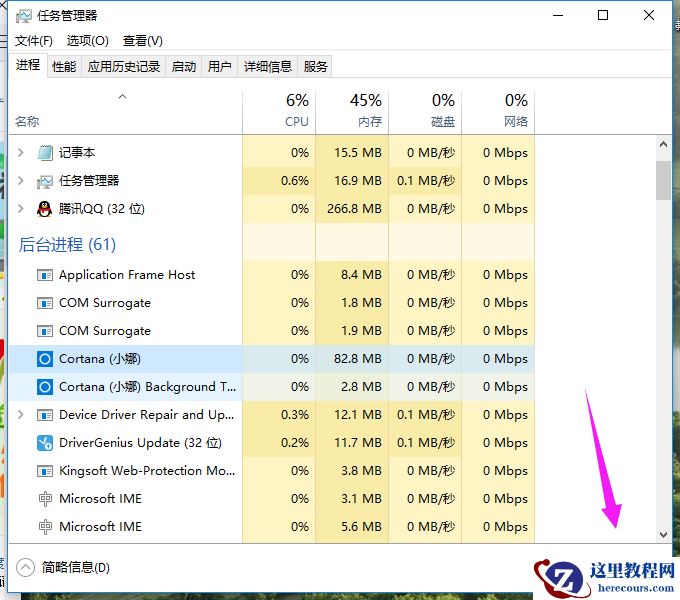Viewport: 680px width, 600px height.
Task: Click the 0.2% CPU value of DriverGenius
Action: [x=295, y=443]
